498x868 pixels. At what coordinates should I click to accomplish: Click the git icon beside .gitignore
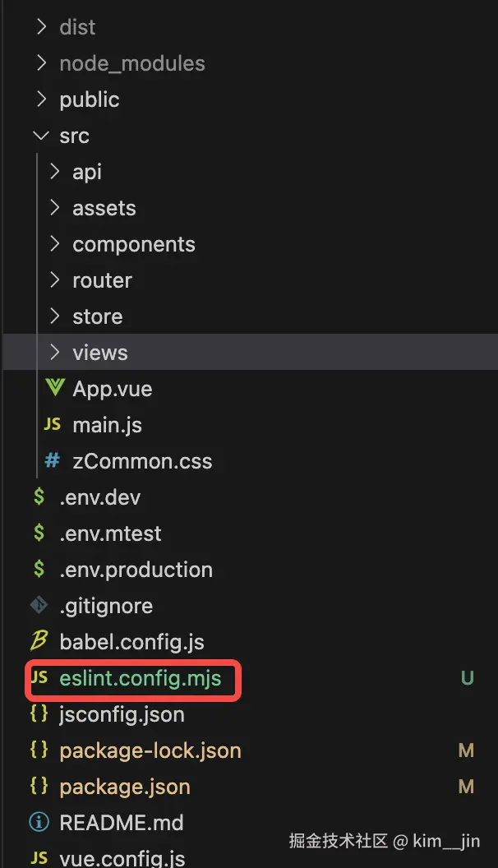(x=39, y=606)
